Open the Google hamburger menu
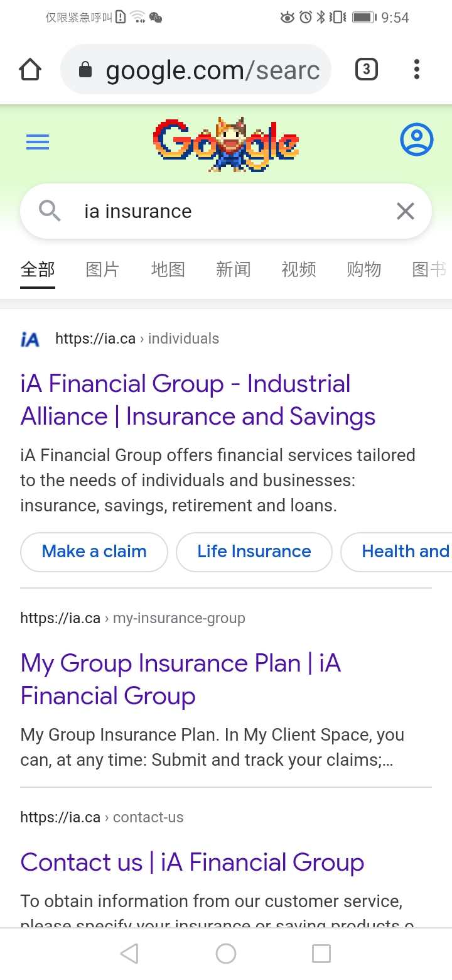Viewport: 452px width, 980px height. [x=38, y=143]
